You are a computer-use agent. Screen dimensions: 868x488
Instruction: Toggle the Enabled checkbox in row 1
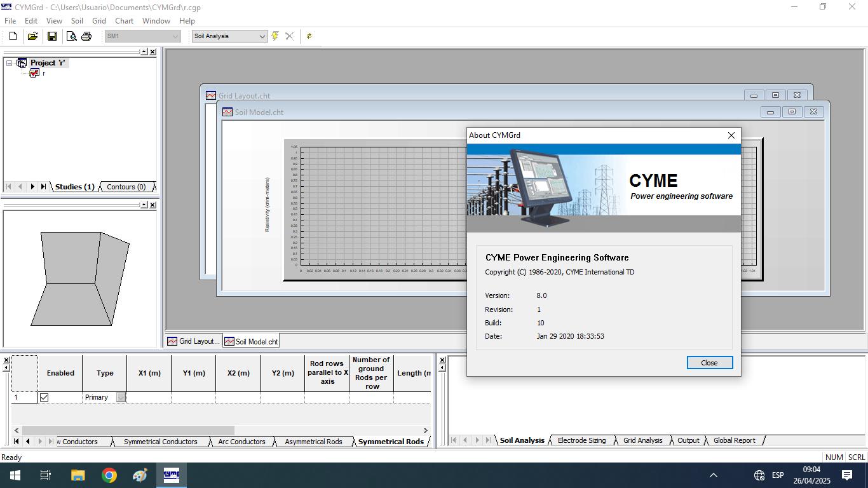(44, 397)
